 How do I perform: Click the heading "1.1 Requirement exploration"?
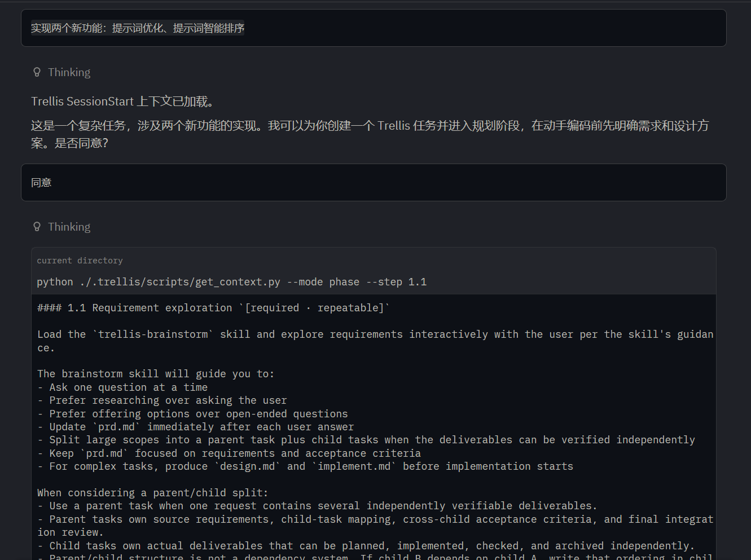pos(213,308)
